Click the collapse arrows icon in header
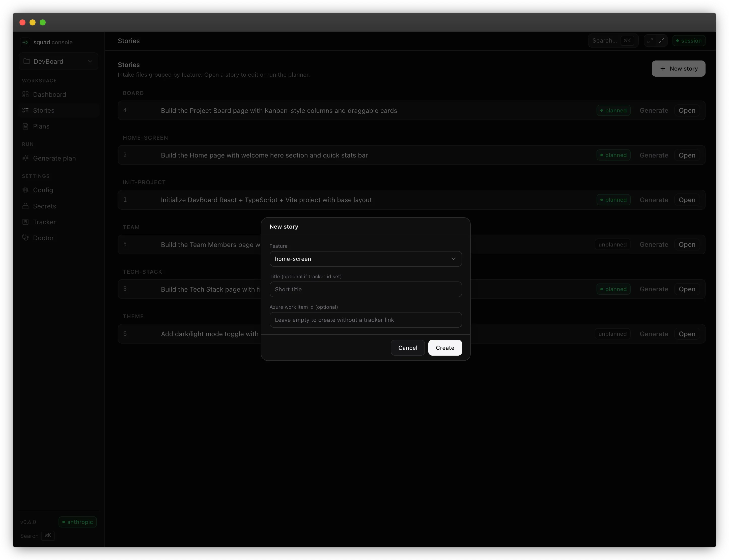 tap(661, 41)
